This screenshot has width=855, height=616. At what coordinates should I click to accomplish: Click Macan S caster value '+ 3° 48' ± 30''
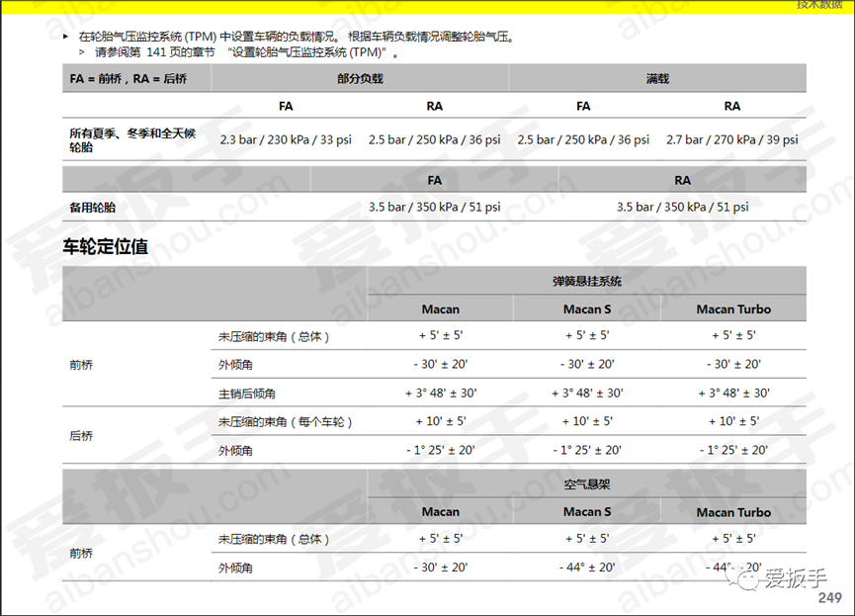tap(587, 393)
